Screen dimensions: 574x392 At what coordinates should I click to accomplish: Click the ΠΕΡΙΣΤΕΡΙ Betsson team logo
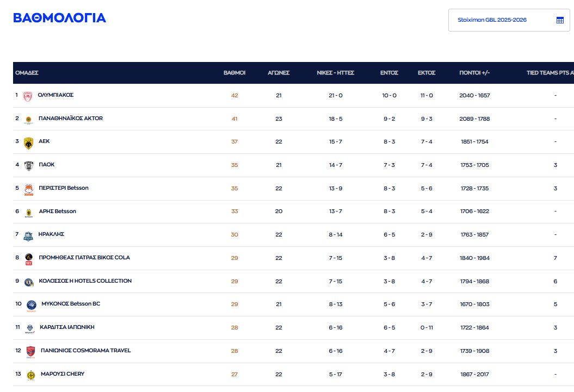tap(28, 189)
